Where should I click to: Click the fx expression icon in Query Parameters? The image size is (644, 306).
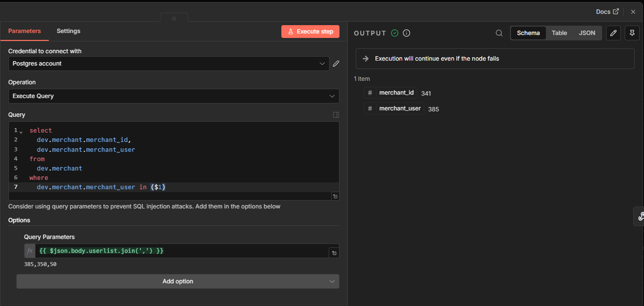(30, 251)
